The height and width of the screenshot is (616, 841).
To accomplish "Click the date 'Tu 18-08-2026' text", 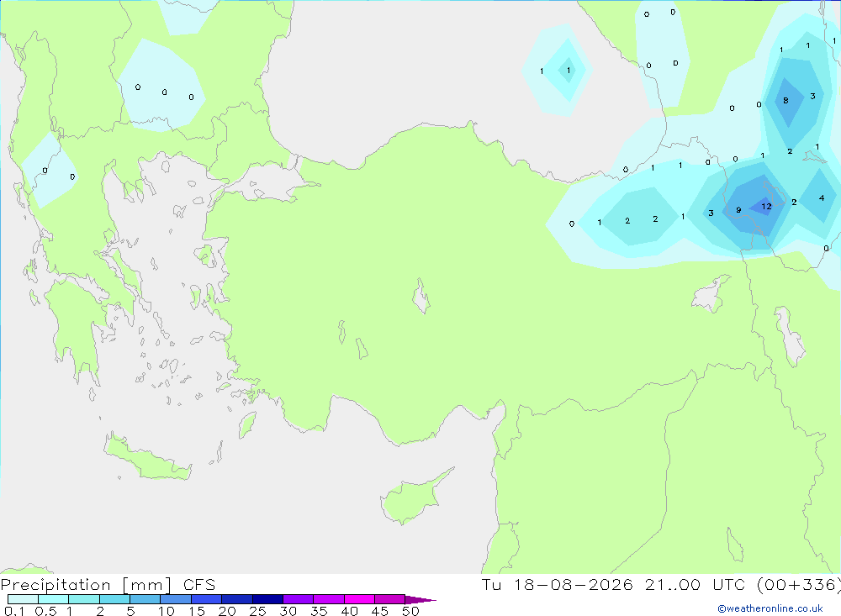I will [558, 585].
